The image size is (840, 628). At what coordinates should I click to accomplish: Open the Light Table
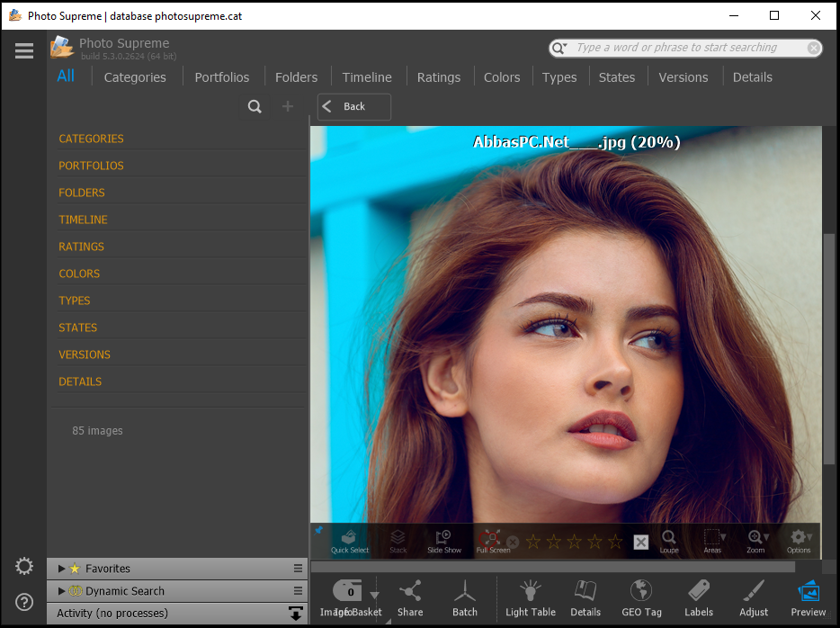tap(531, 598)
